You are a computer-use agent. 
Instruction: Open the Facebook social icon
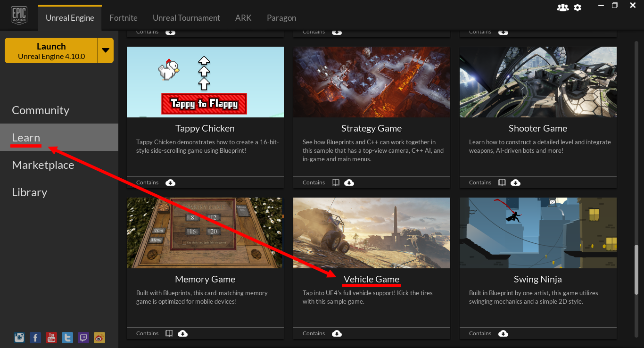(35, 337)
